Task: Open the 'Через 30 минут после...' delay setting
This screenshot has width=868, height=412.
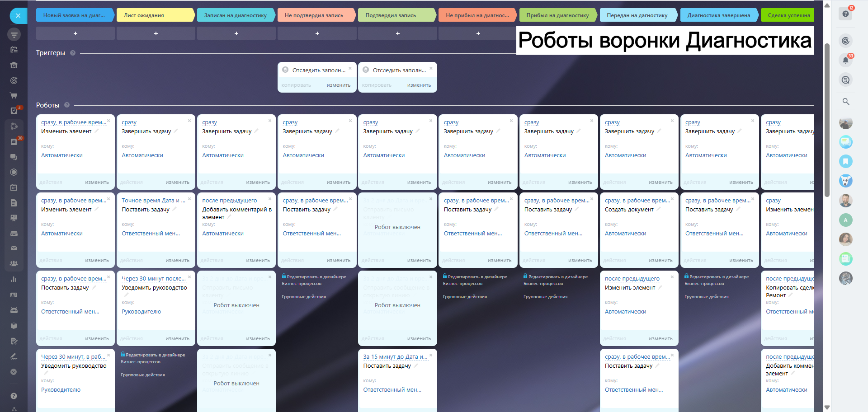Action: pyautogui.click(x=154, y=279)
